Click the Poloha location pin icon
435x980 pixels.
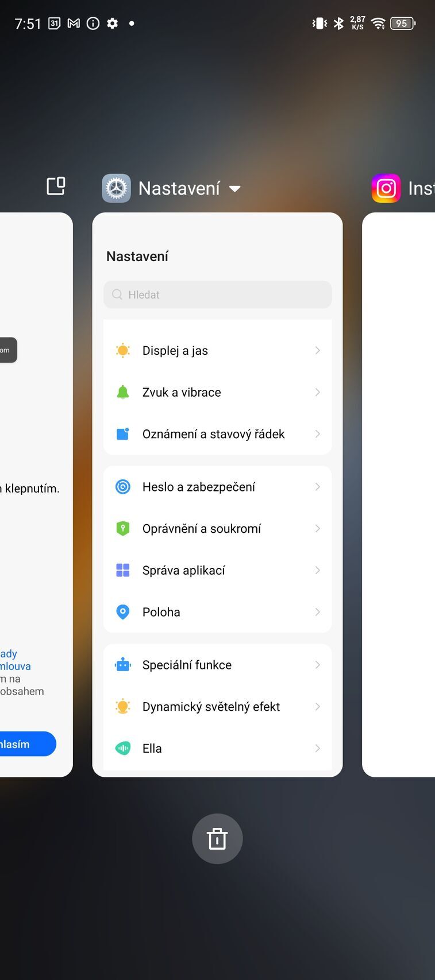123,612
